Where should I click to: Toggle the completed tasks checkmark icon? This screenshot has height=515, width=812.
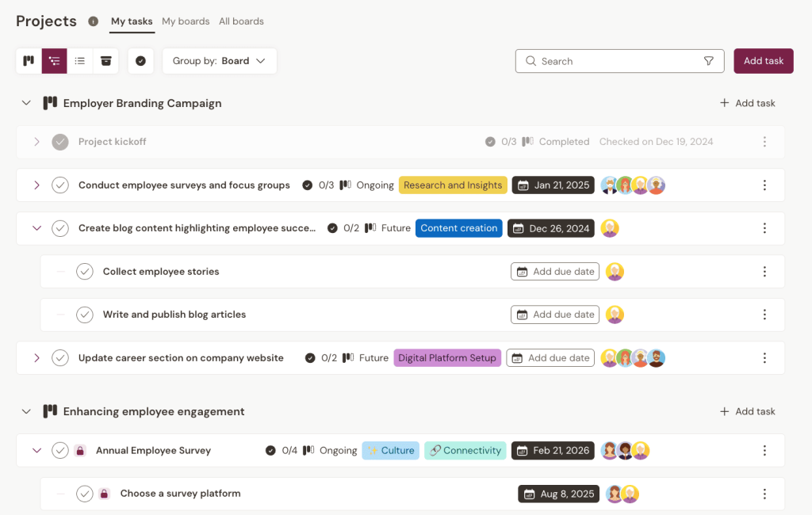point(140,61)
